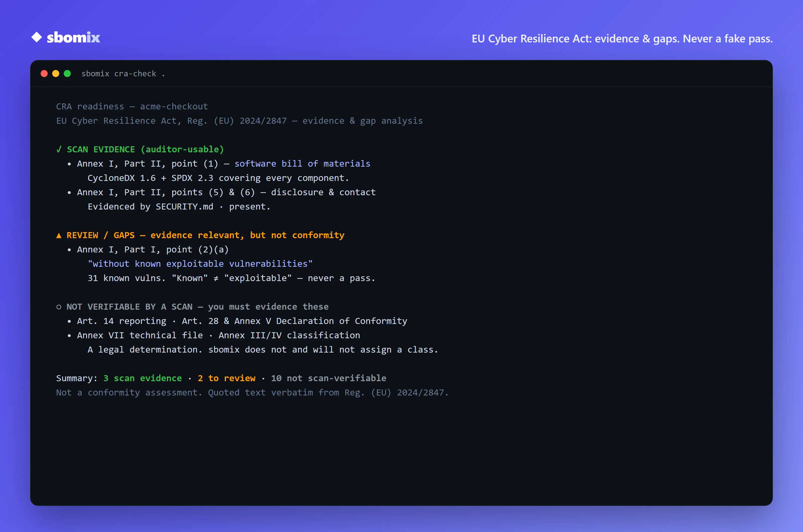Click the 'NOT VERIFIABLE BY A SCAN' heading
The width and height of the screenshot is (803, 532).
(197, 307)
